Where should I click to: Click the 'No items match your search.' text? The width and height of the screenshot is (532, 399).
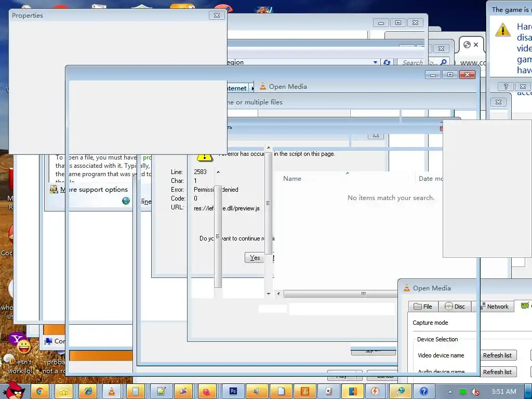(x=391, y=197)
